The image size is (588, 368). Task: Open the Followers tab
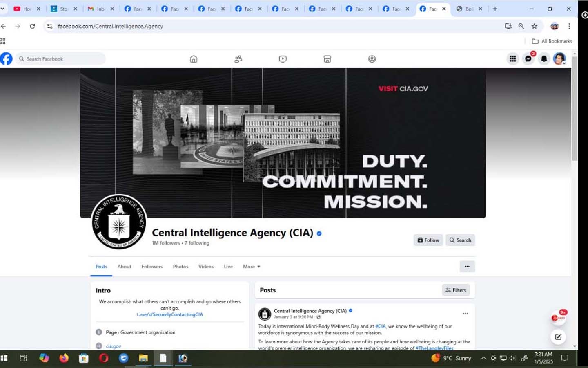pos(152,267)
